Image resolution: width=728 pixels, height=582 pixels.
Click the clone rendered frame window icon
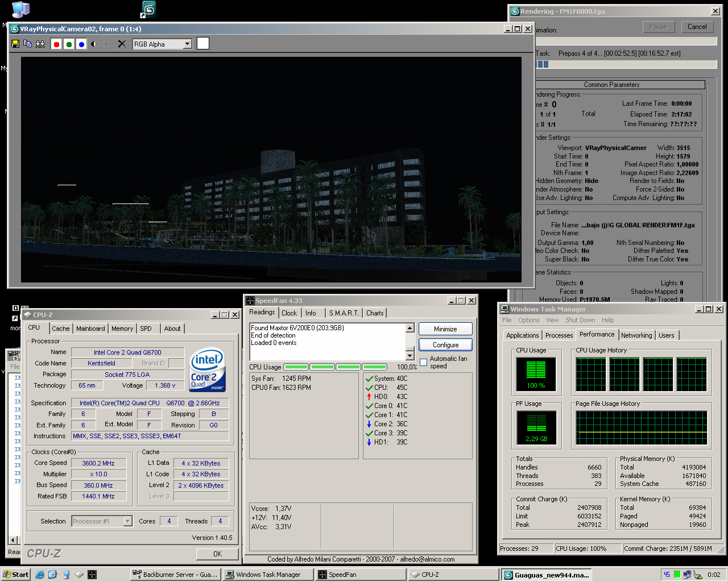pyautogui.click(x=27, y=44)
